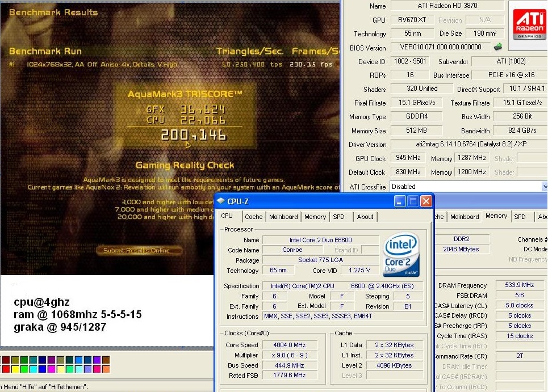Open the Cache tab in front CPU-Z
The image size is (548, 392).
pos(254,217)
